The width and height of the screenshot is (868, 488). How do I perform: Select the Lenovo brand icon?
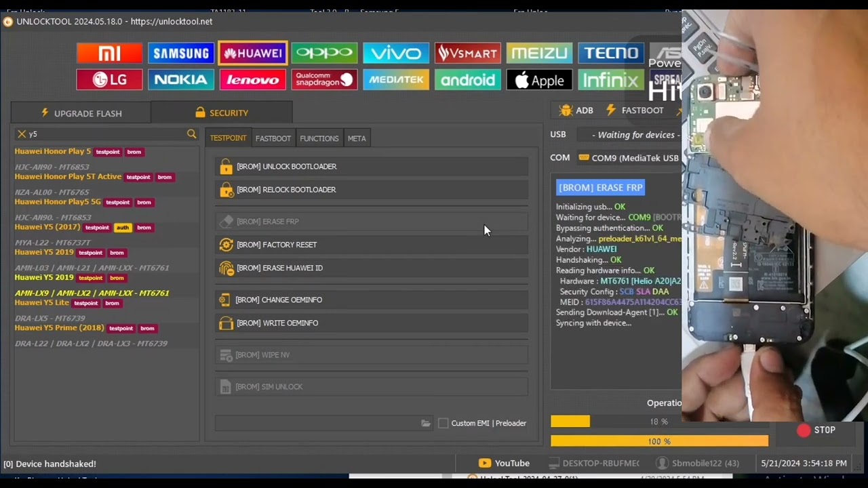pyautogui.click(x=253, y=80)
